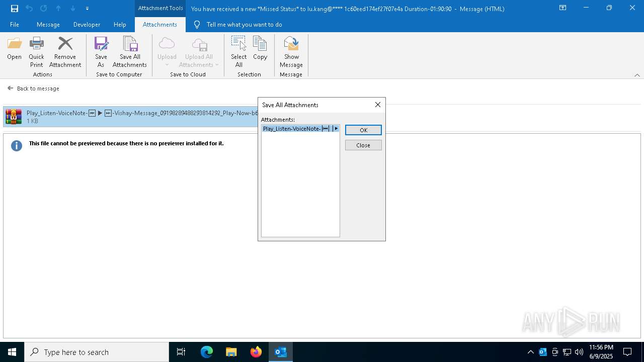Click the Quick Print icon
The height and width of the screenshot is (362, 644).
(x=36, y=52)
